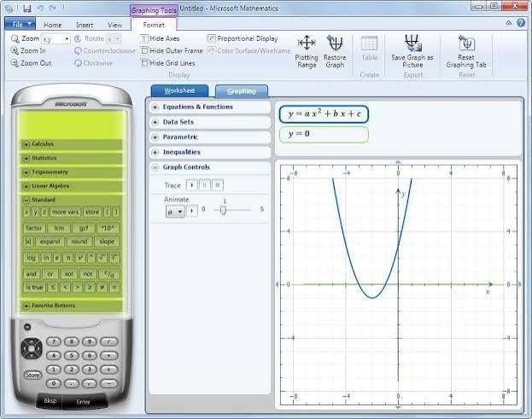The height and width of the screenshot is (419, 532).
Task: Collapse the Standard button group
Action: coord(26,201)
